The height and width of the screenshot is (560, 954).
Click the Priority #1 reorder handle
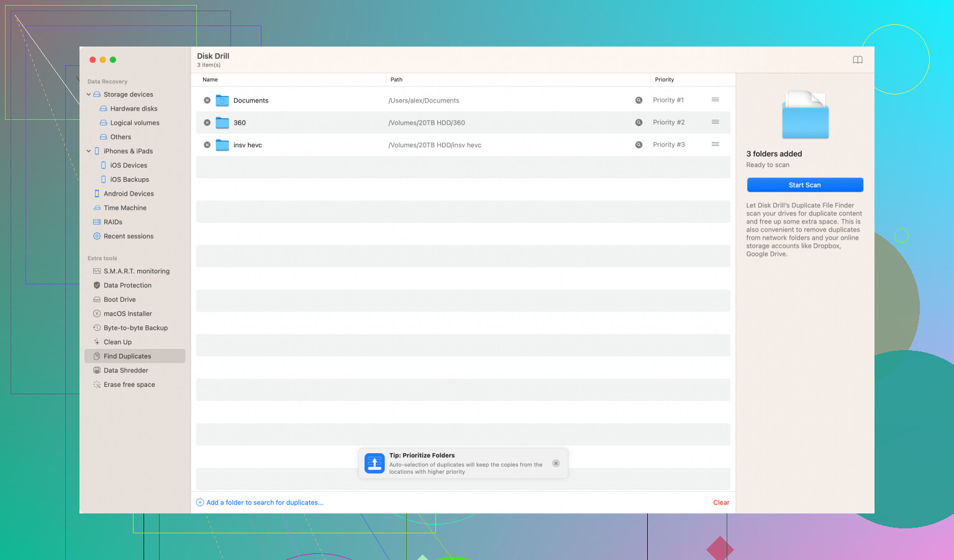tap(715, 100)
